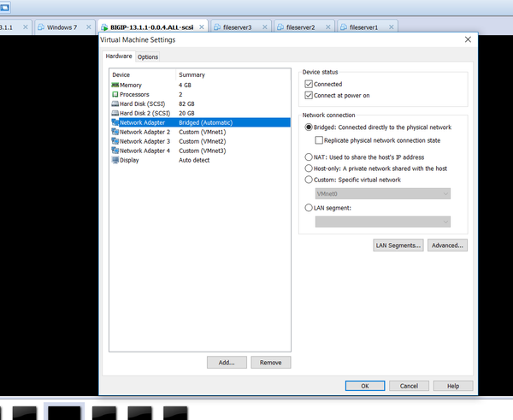Select NAT network connection
Image resolution: width=513 pixels, height=420 pixels.
[x=309, y=157]
